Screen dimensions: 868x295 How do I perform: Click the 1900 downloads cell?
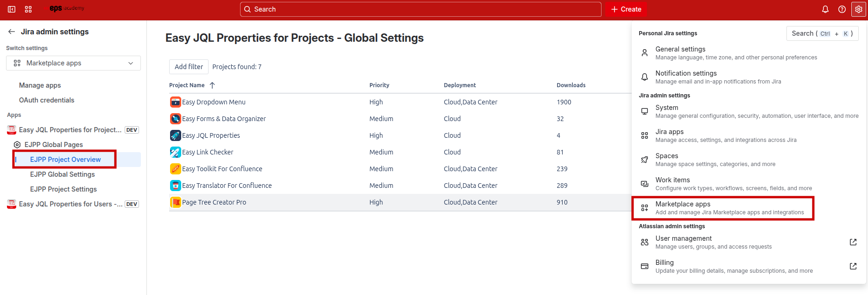(564, 102)
